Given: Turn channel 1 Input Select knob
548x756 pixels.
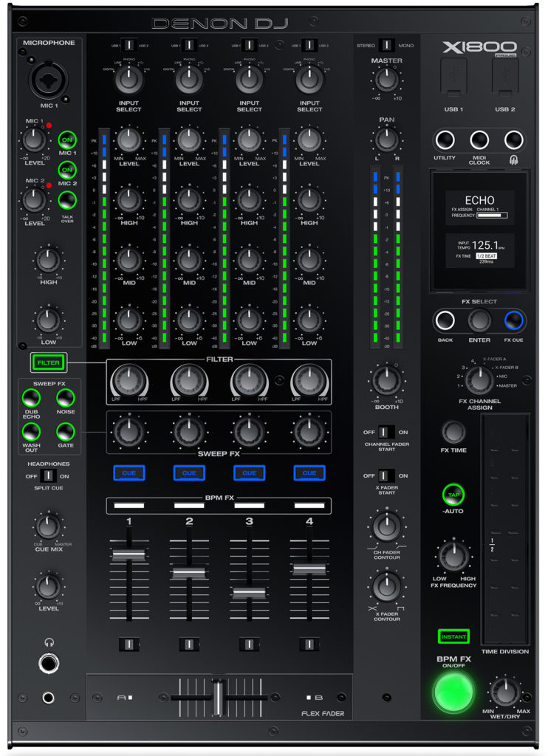Looking at the screenshot, I should [x=129, y=80].
